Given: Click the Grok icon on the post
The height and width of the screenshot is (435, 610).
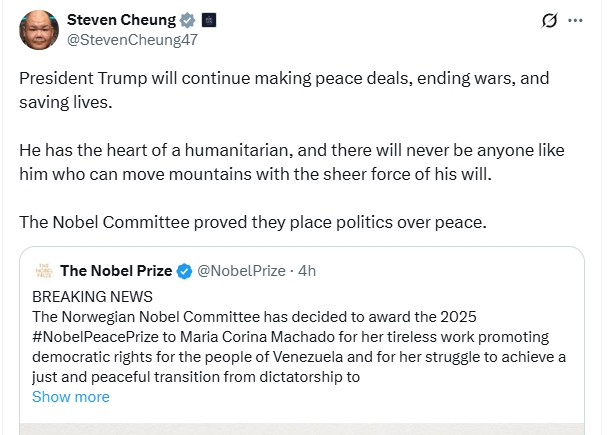Looking at the screenshot, I should pyautogui.click(x=548, y=21).
